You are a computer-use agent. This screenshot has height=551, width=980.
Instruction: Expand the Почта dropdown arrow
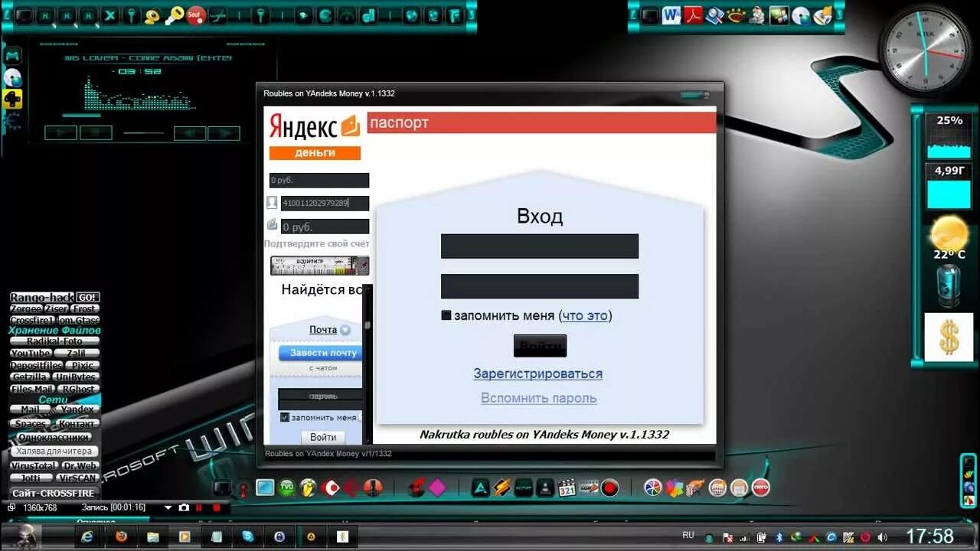tap(345, 330)
